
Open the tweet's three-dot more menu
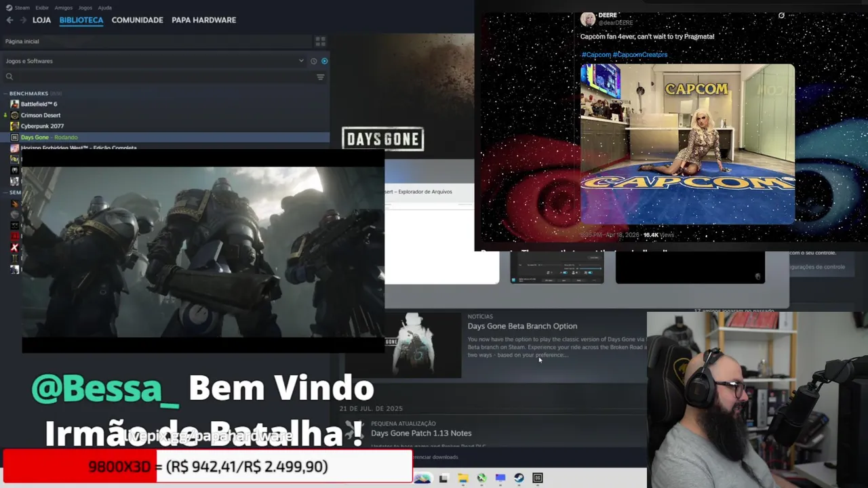(x=791, y=15)
